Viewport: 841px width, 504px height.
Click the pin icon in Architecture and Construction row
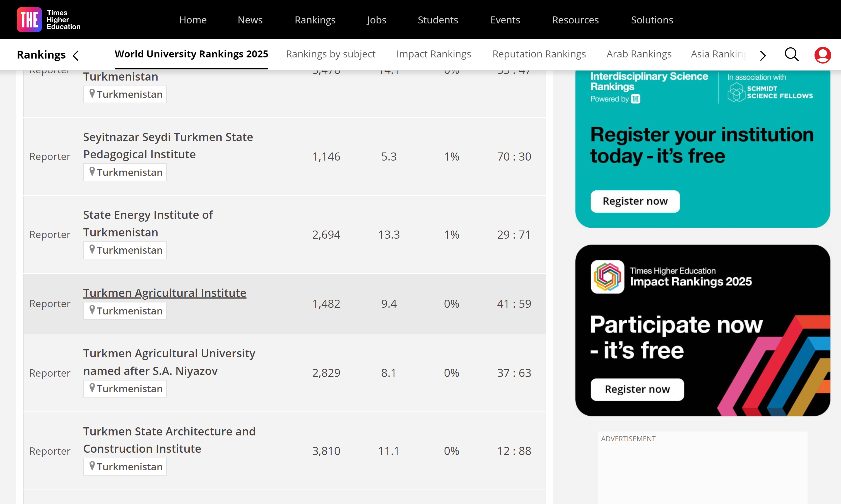click(x=92, y=466)
